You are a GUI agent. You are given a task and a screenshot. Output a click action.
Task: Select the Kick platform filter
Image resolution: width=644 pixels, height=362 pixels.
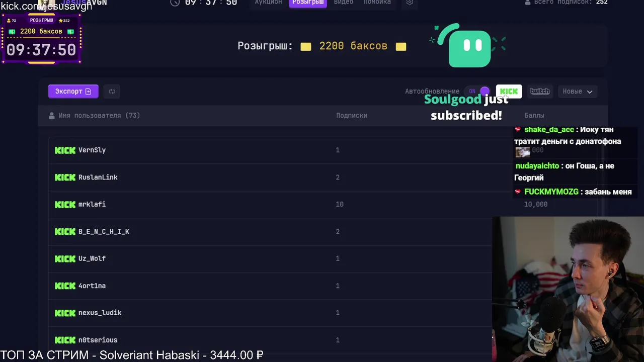click(509, 92)
